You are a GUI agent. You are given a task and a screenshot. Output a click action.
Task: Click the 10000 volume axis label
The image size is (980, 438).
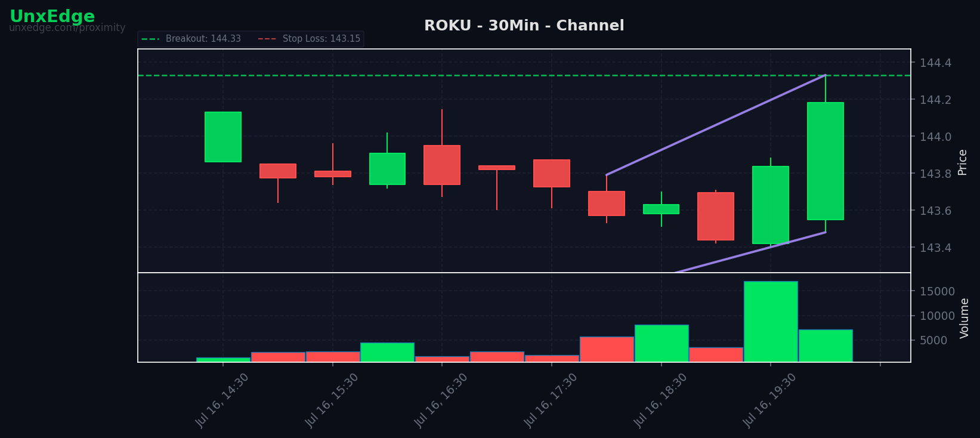(x=937, y=316)
